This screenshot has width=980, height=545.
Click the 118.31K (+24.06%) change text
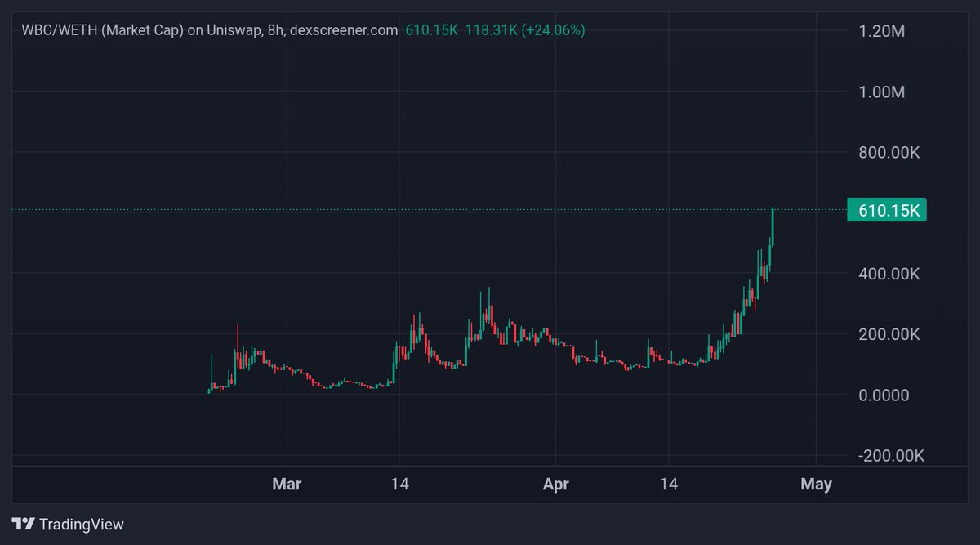tap(524, 30)
